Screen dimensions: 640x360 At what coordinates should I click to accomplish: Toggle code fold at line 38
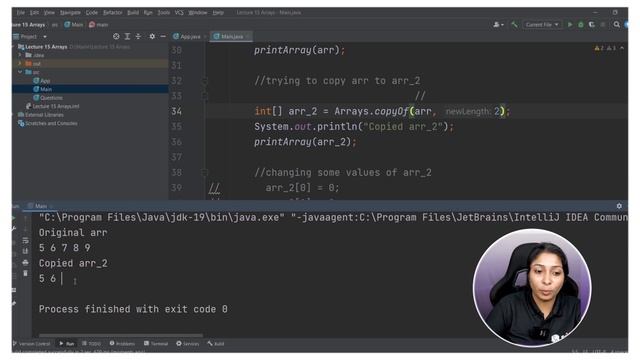(x=205, y=173)
